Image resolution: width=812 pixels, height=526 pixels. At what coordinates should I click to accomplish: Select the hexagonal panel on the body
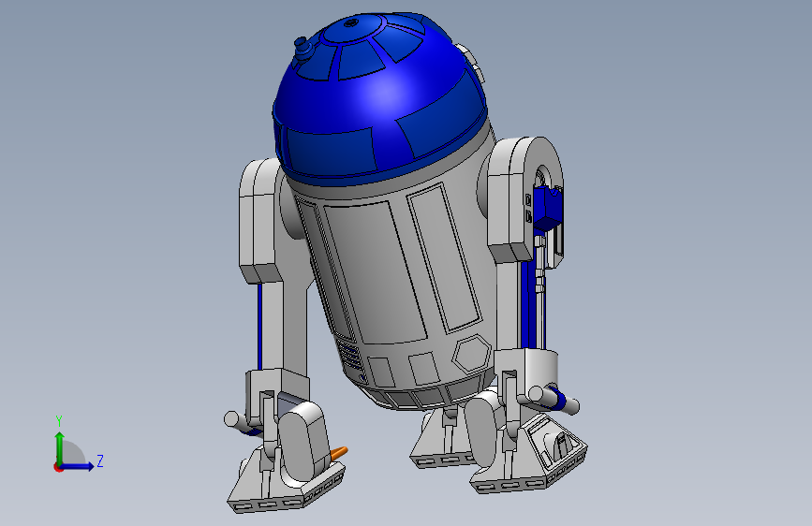tap(471, 353)
